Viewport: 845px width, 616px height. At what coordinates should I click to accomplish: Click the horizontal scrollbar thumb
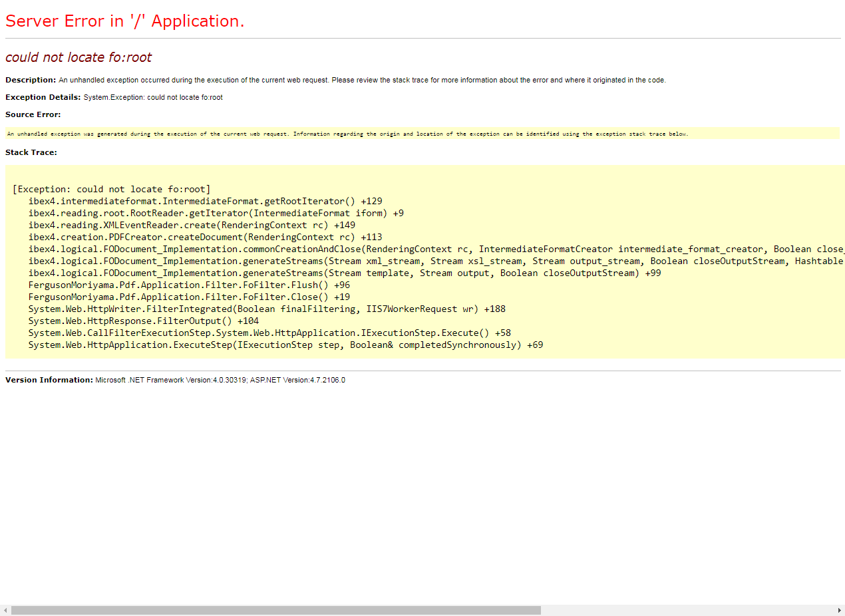tap(276, 610)
